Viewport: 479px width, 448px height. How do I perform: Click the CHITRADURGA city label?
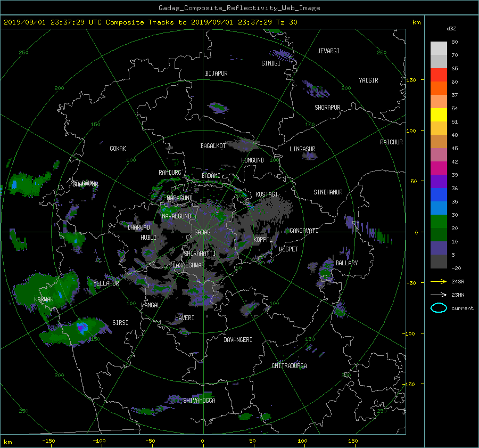click(289, 366)
